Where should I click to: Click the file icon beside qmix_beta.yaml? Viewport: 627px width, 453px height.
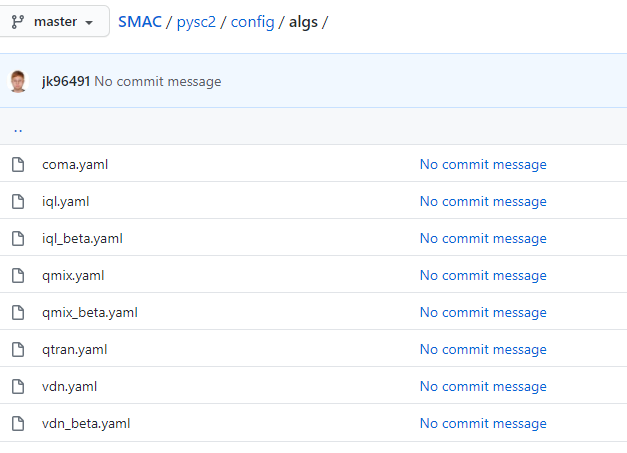point(17,312)
